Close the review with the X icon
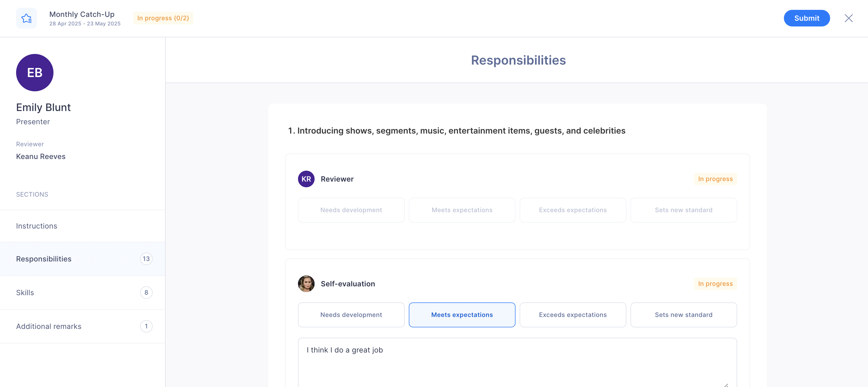Image resolution: width=868 pixels, height=387 pixels. [x=849, y=18]
